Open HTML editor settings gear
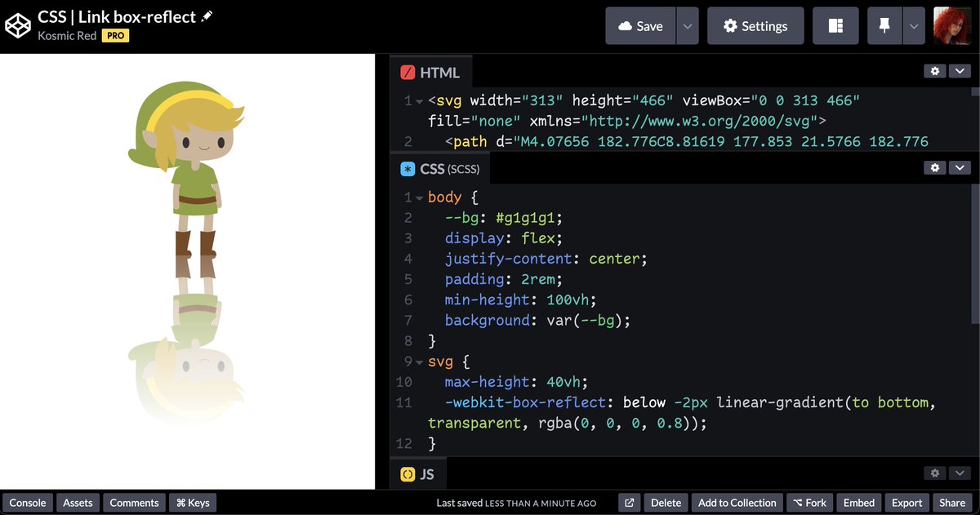Screen dimensions: 980x515 935,72
